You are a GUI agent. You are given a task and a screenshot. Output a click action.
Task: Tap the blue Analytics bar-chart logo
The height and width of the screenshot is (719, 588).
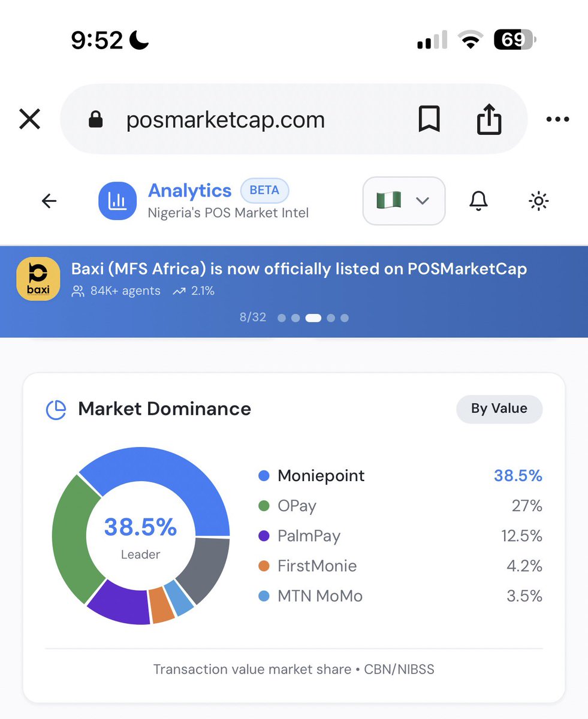(x=117, y=201)
